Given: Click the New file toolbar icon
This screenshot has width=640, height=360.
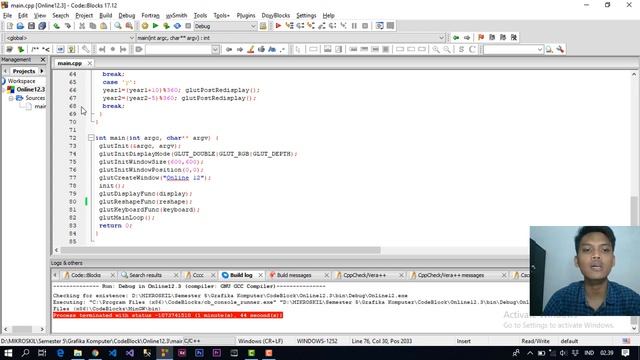Looking at the screenshot, I should pyautogui.click(x=9, y=26).
